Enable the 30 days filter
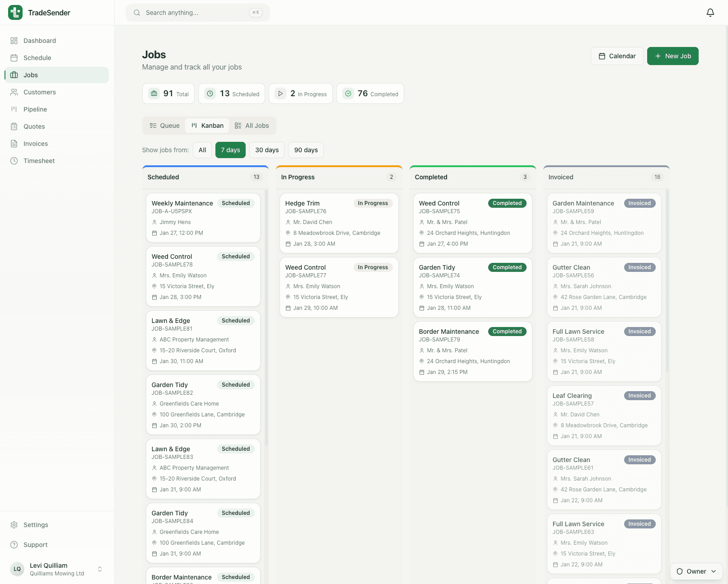This screenshot has height=584, width=728. (266, 150)
